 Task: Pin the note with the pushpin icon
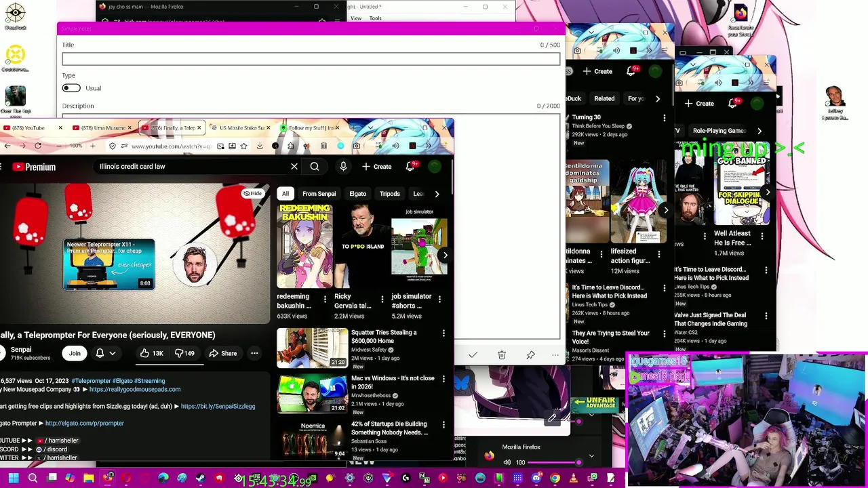tap(530, 355)
